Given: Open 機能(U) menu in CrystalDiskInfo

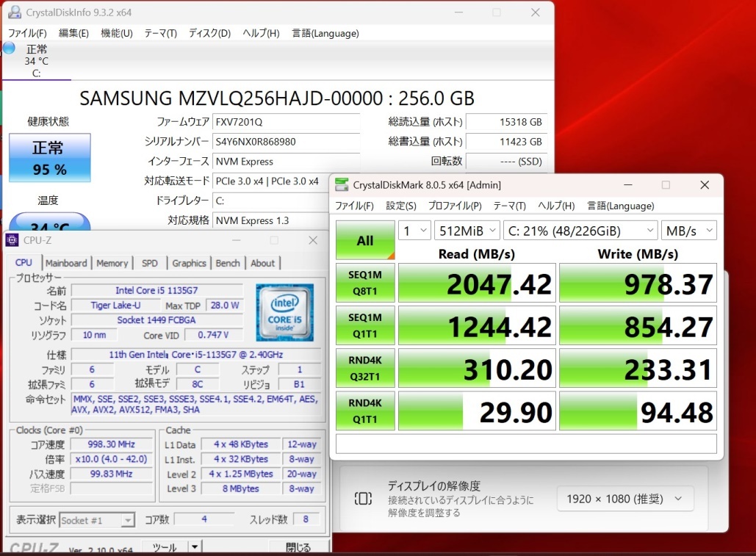Looking at the screenshot, I should tap(117, 33).
